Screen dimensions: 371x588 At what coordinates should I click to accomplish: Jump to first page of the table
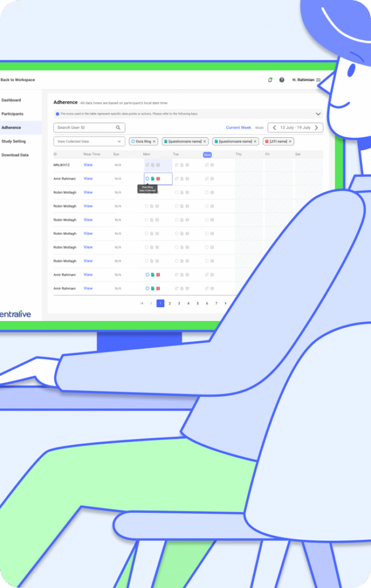tap(142, 303)
